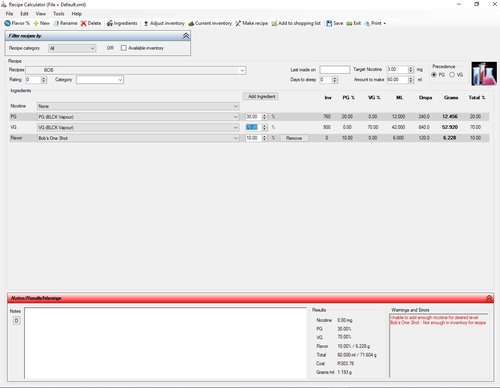Collapse the Filter recipes by panel
Screen dimensions: 500x388
click(186, 36)
